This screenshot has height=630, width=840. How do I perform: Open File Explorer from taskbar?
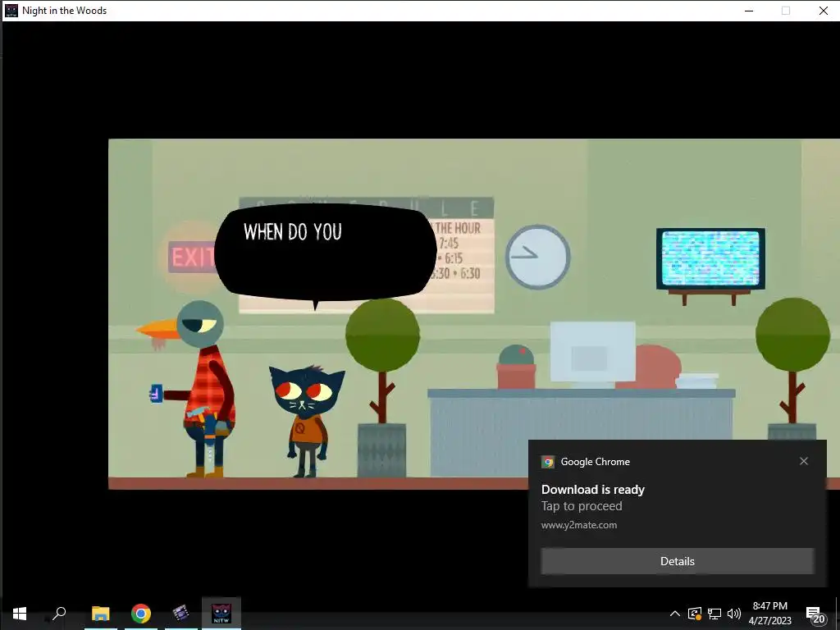[100, 614]
